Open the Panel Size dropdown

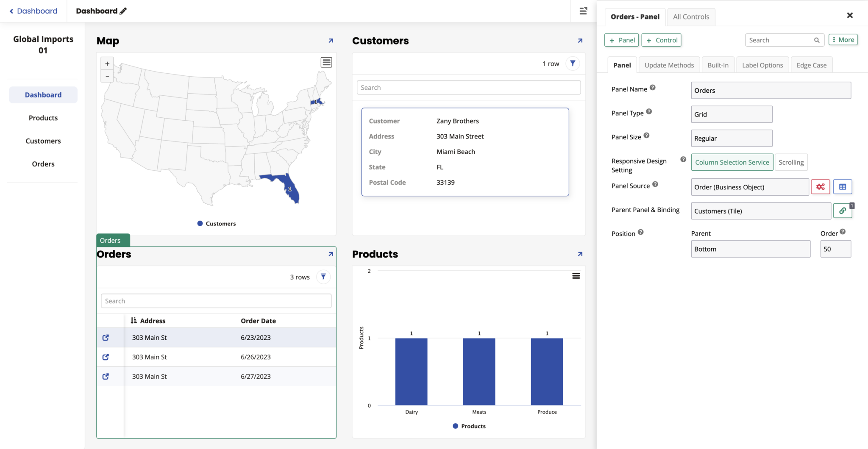coord(732,139)
